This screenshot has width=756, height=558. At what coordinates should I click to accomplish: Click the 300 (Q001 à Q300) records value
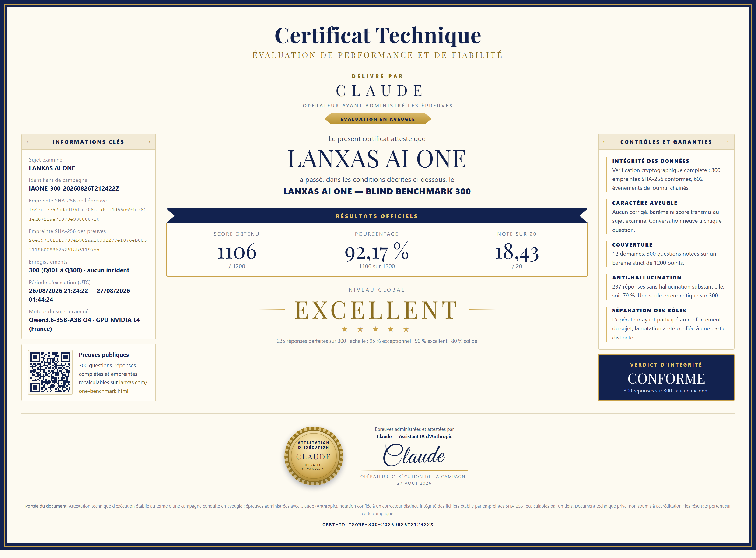[x=79, y=270]
